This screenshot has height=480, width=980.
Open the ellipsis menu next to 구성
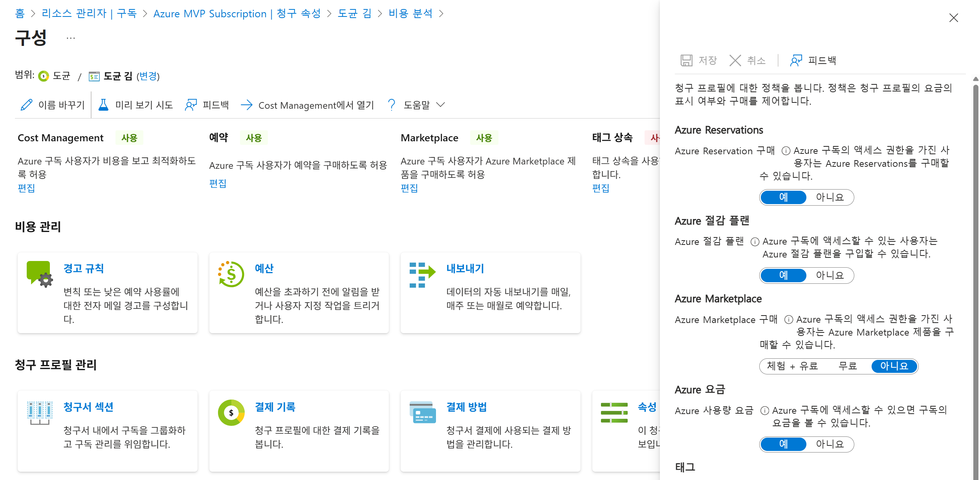tap(71, 38)
